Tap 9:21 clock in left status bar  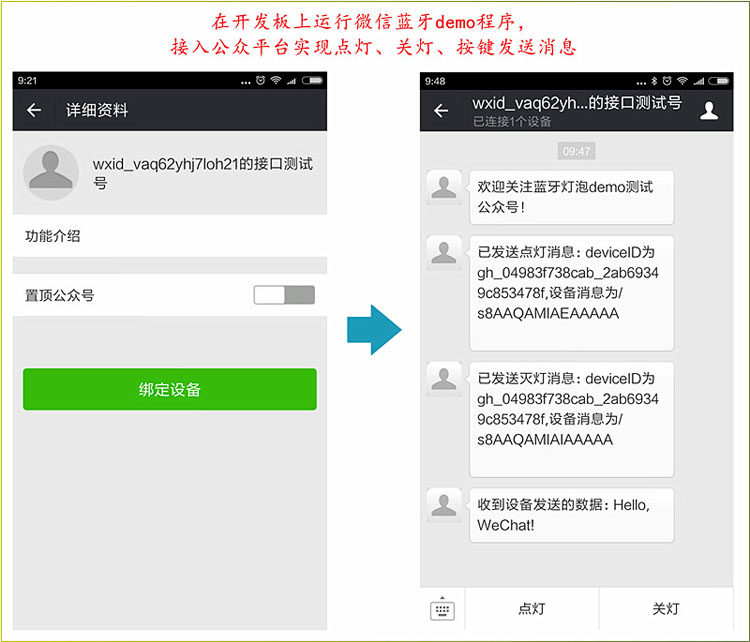tap(27, 80)
